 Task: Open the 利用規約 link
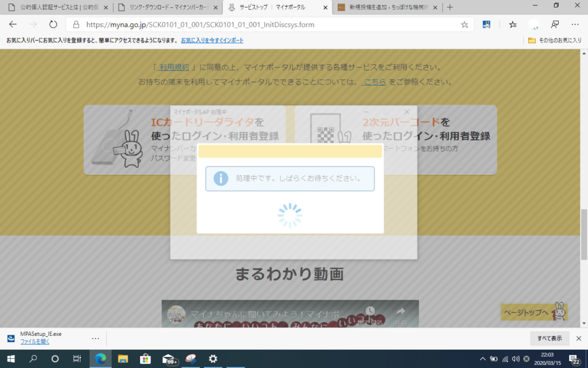tap(173, 67)
